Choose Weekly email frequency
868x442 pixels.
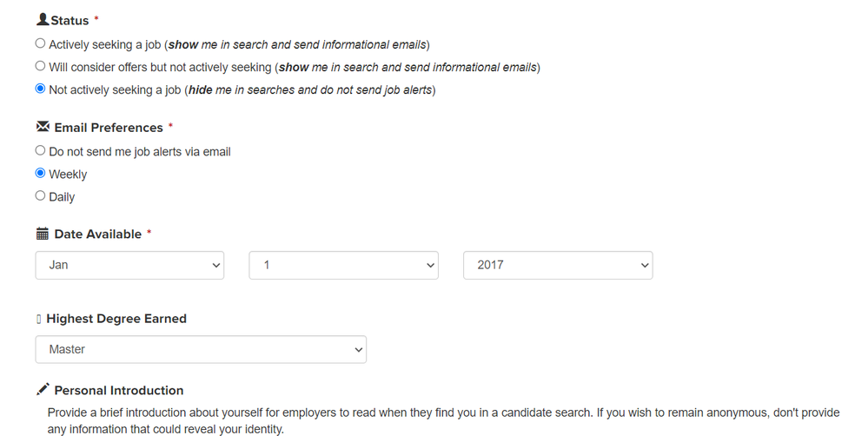click(41, 173)
